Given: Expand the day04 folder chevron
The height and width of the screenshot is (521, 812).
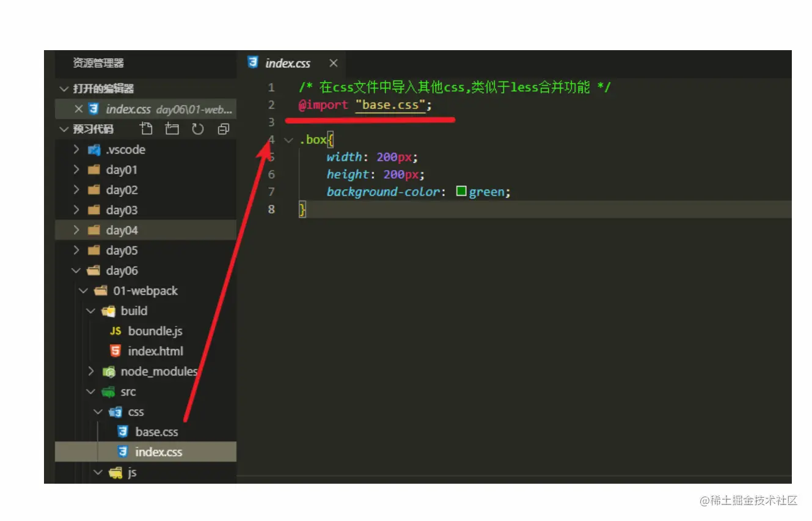Looking at the screenshot, I should [76, 231].
